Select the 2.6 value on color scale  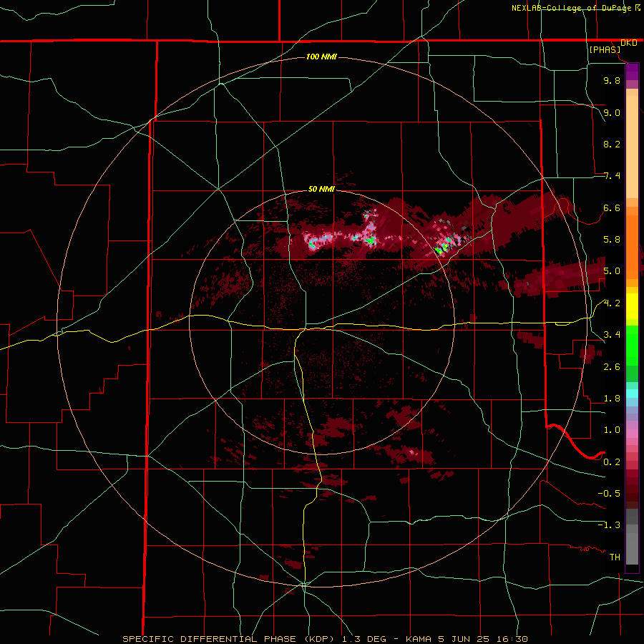(x=612, y=367)
